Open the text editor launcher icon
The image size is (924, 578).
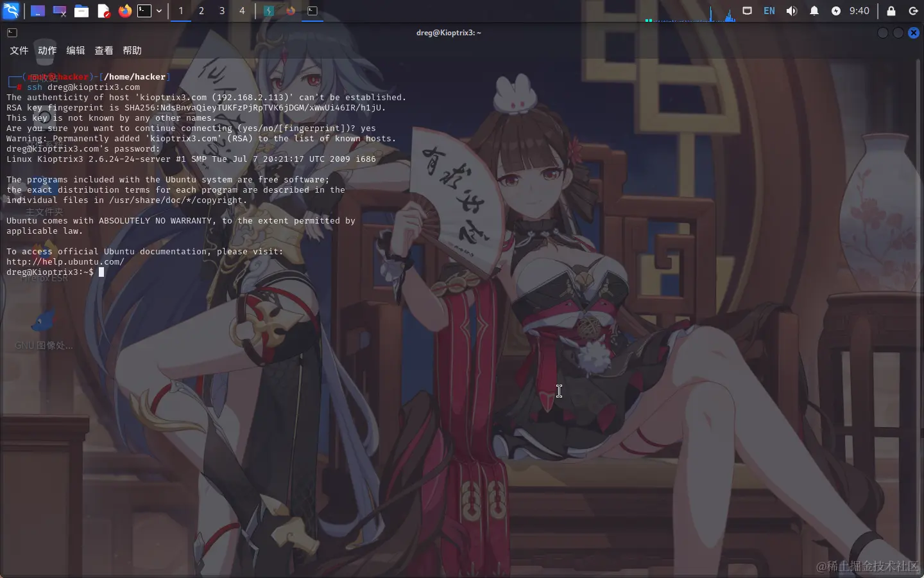click(103, 11)
